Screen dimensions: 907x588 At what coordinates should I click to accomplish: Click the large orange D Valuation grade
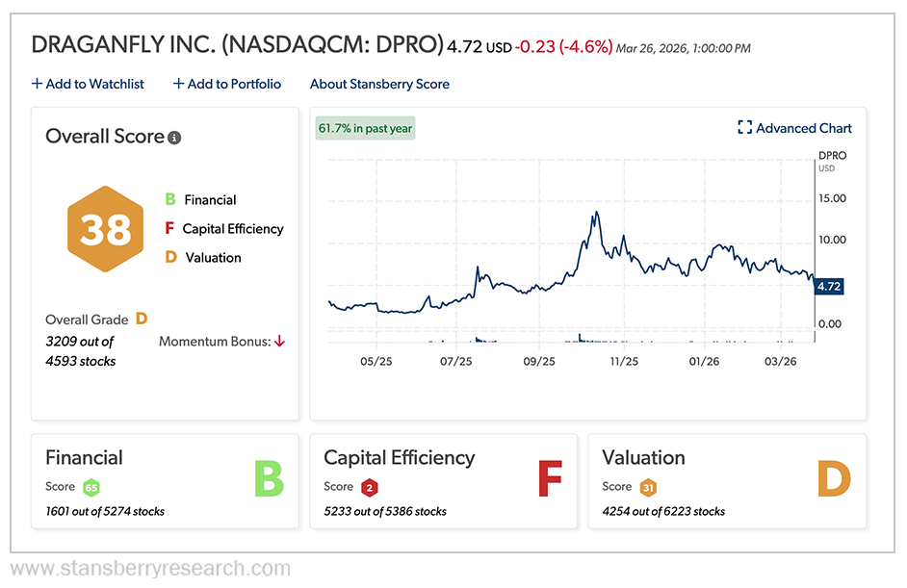(834, 479)
